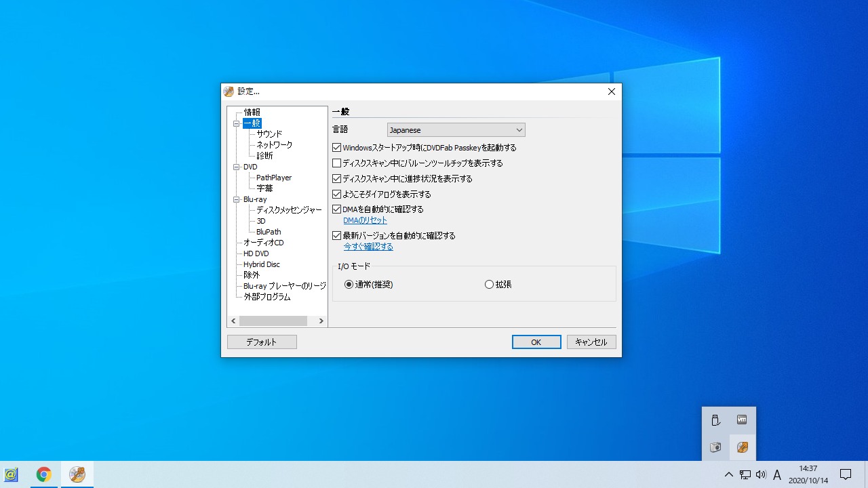The height and width of the screenshot is (488, 868).
Task: Click the DVDFab Passkey tray icon in the overflow popup
Action: pyautogui.click(x=743, y=447)
